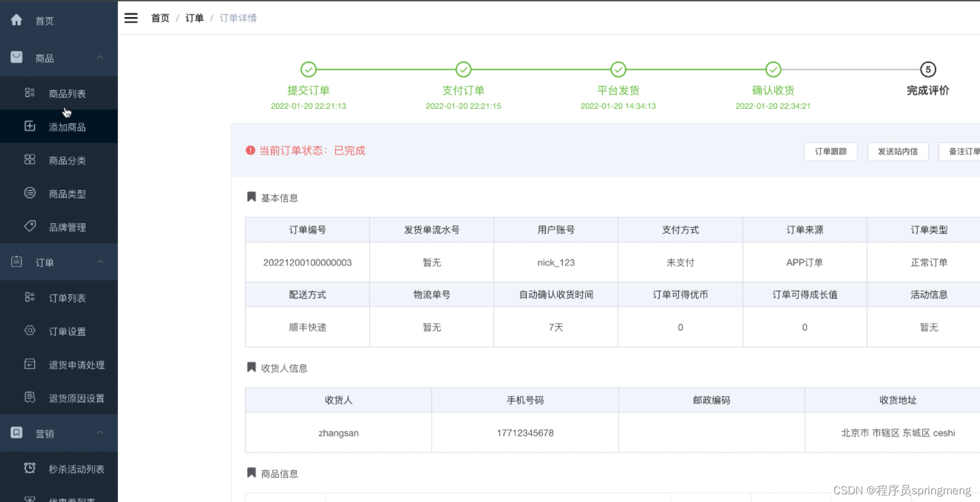Collapse the 营销 sidebar section
The height and width of the screenshot is (502, 980).
tap(100, 433)
